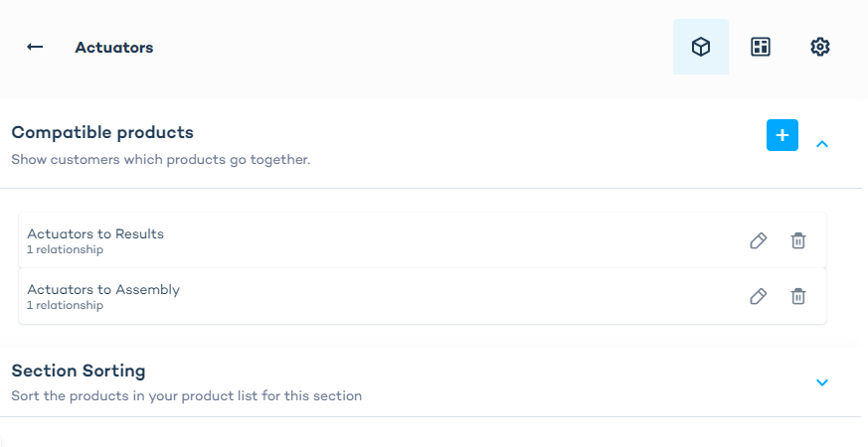Add a new compatible products relationship
The width and height of the screenshot is (868, 447).
point(782,135)
